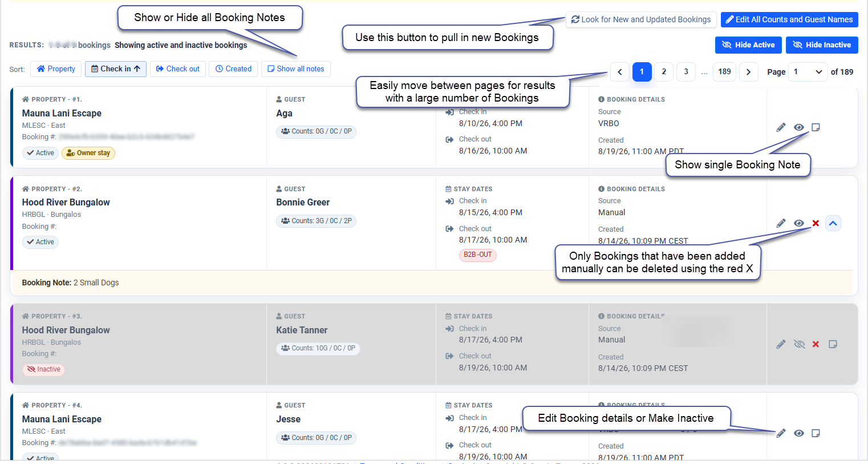Viewport: 868px width, 464px height.
Task: Delete Bonnie Greer booking with the red X
Action: (x=816, y=223)
